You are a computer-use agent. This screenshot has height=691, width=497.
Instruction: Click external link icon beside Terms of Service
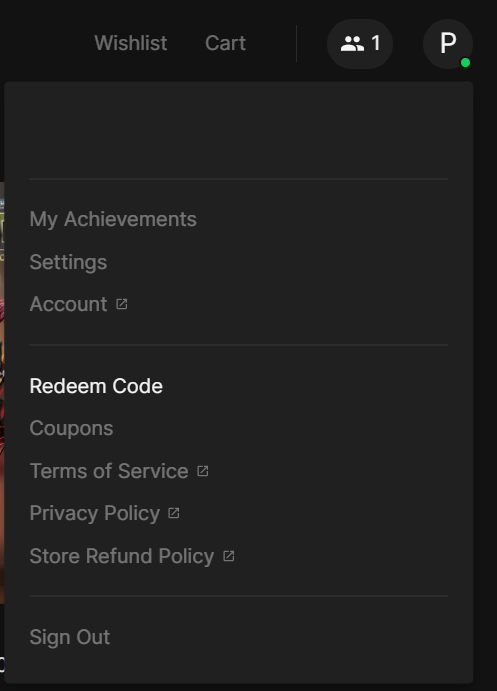203,471
